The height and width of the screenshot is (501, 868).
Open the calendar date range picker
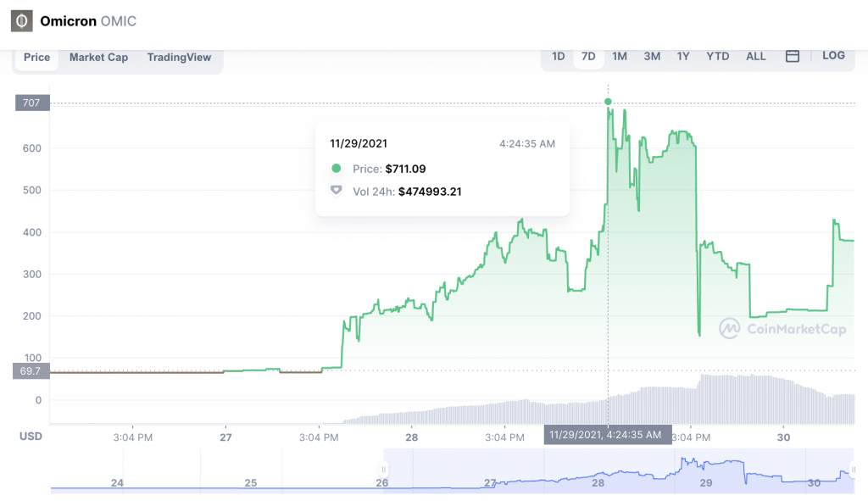[x=793, y=56]
